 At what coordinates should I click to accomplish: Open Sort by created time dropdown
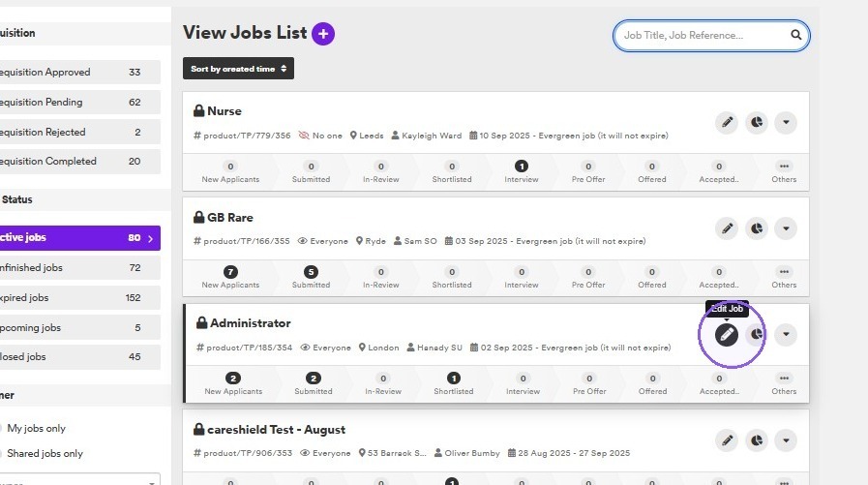(x=238, y=69)
